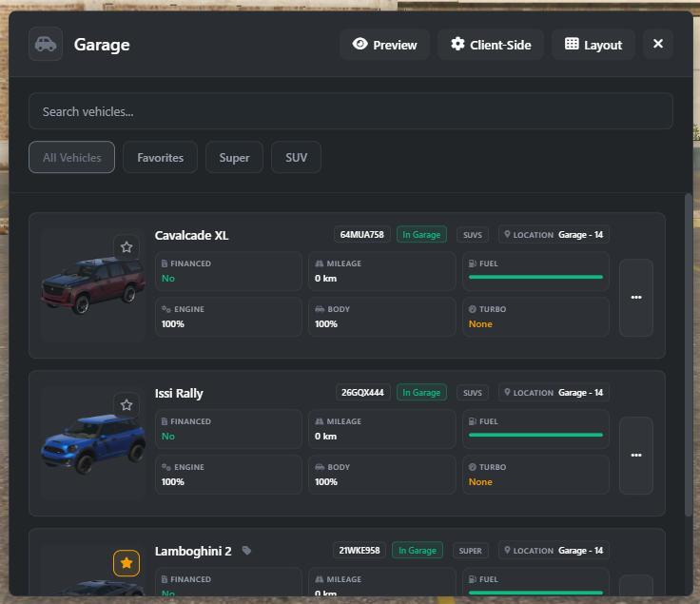Click the engine icon on Cavalcade XL card
700x604 pixels.
click(165, 309)
